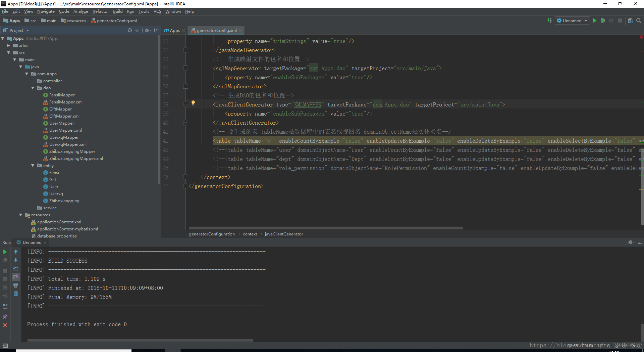Collapse the Apps root project node
The width and height of the screenshot is (644, 352).
tap(3, 39)
